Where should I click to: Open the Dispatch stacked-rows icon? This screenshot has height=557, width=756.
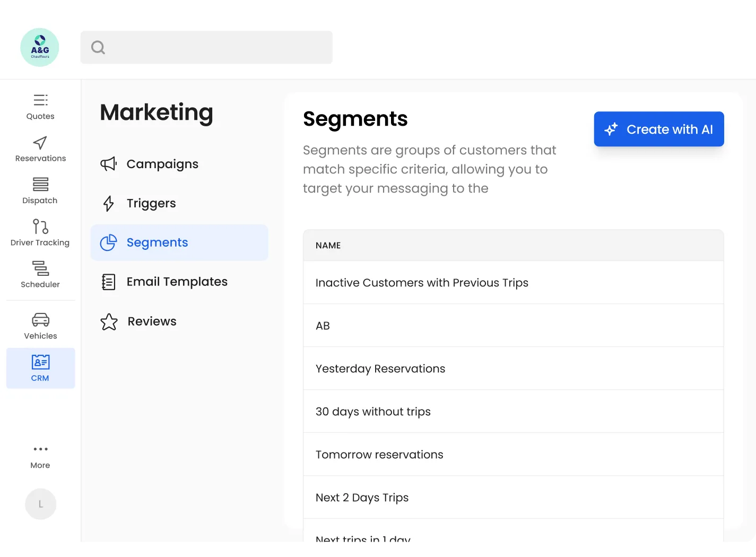[40, 184]
